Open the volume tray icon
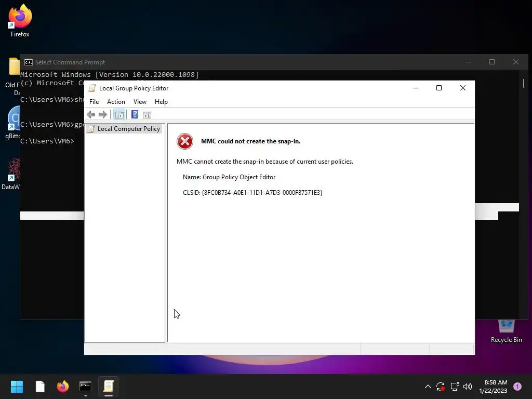 (x=468, y=387)
